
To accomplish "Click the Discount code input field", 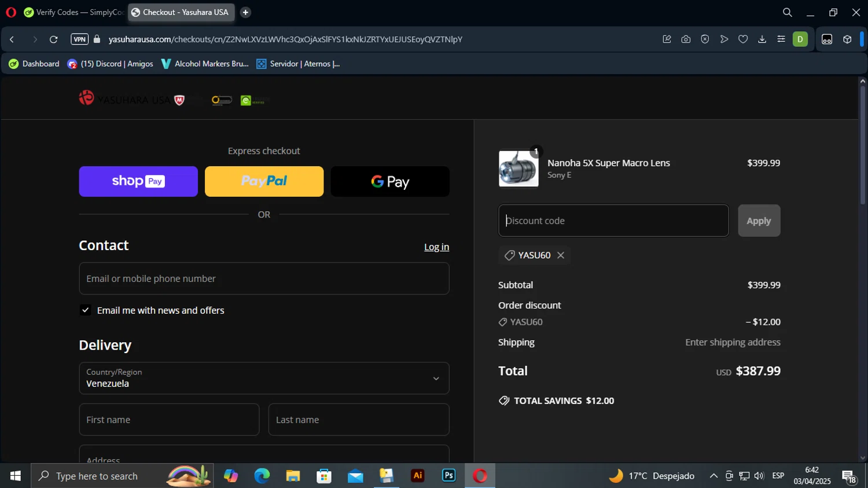I will click(x=613, y=221).
